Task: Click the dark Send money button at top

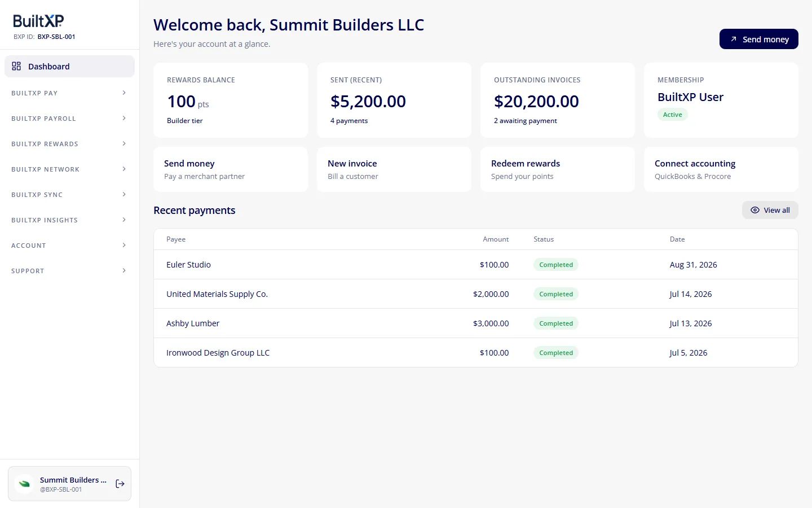Action: click(x=758, y=39)
